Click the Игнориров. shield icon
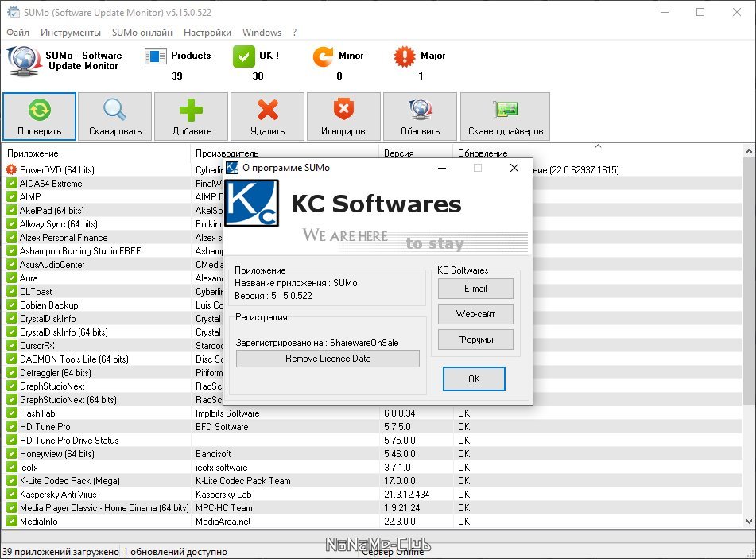Screen dimensions: 756x559 343,109
